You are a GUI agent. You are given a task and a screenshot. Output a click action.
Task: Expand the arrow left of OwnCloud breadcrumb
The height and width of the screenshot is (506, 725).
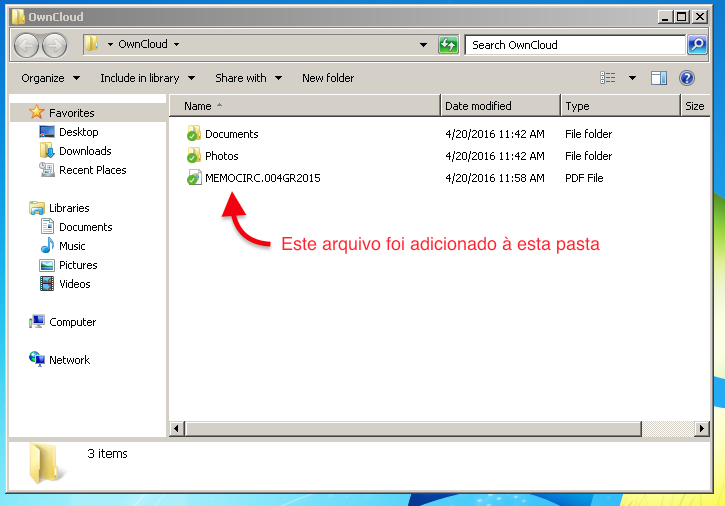tap(110, 44)
